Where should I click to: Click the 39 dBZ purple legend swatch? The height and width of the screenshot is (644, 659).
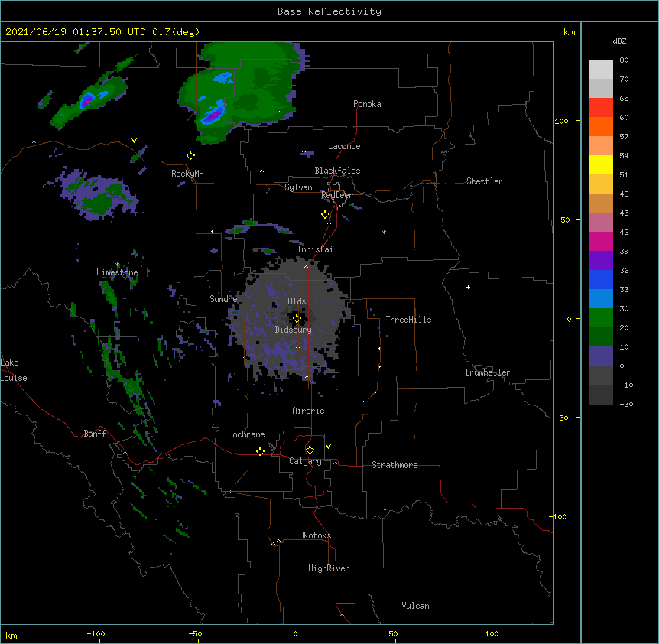click(601, 260)
